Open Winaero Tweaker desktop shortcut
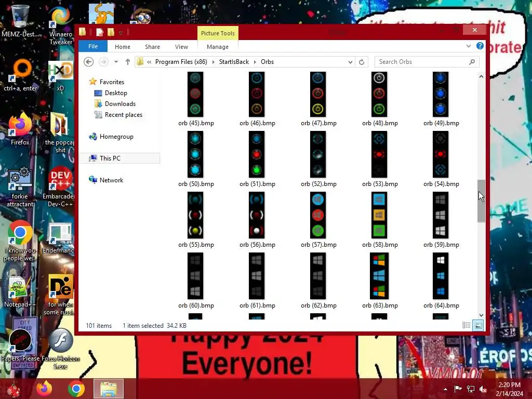 click(60, 26)
